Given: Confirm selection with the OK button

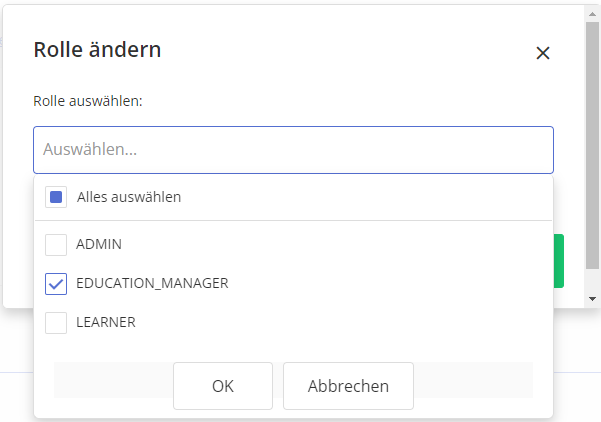Looking at the screenshot, I should tap(223, 386).
